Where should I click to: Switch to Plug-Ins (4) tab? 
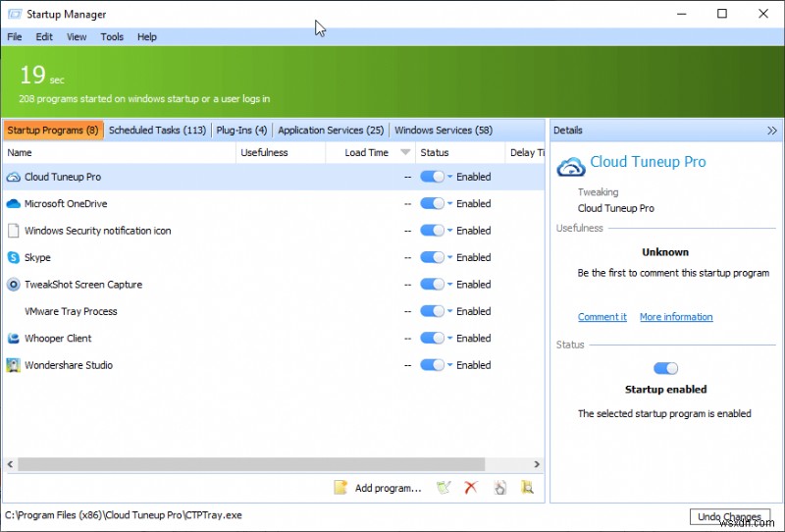241,131
